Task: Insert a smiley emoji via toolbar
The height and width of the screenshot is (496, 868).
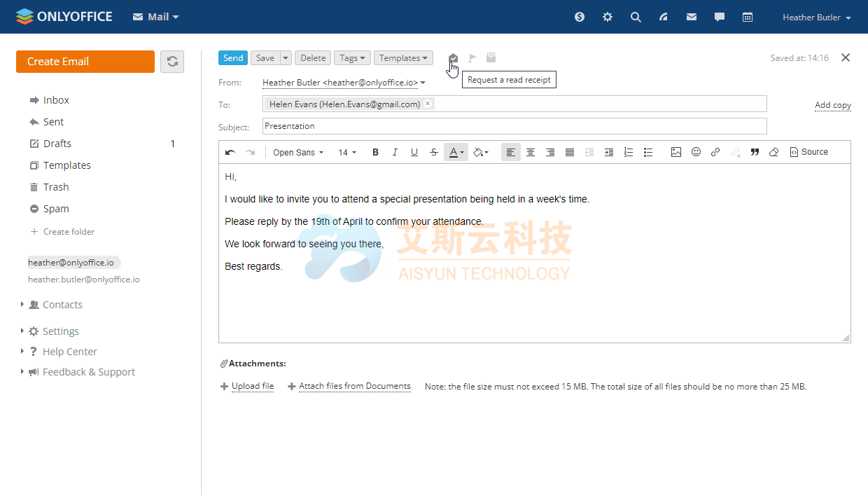Action: (x=696, y=152)
